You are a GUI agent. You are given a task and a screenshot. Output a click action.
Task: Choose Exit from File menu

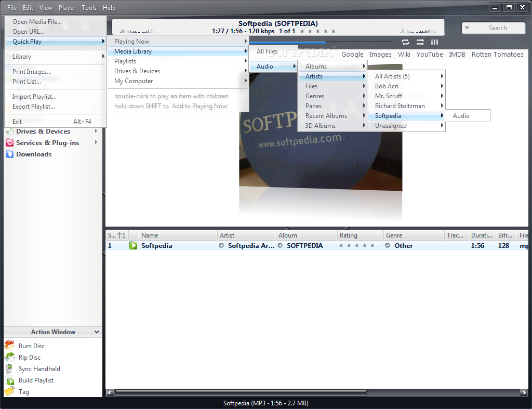(x=56, y=122)
